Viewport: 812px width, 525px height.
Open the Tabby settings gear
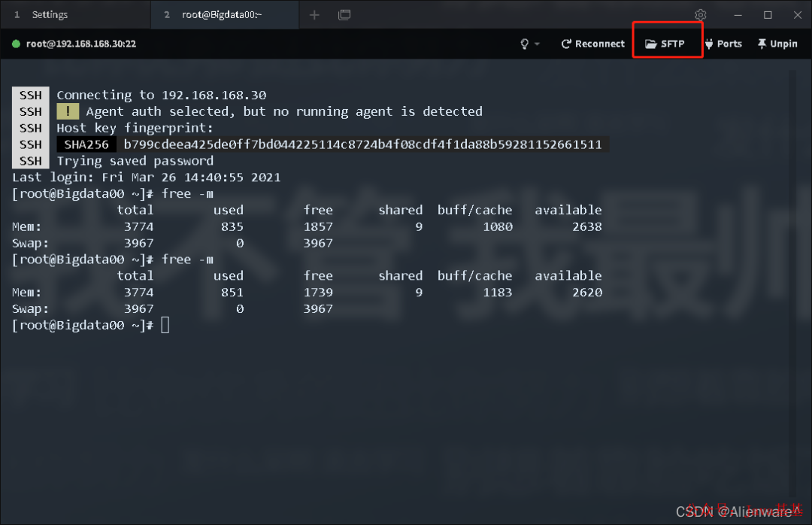tap(700, 14)
